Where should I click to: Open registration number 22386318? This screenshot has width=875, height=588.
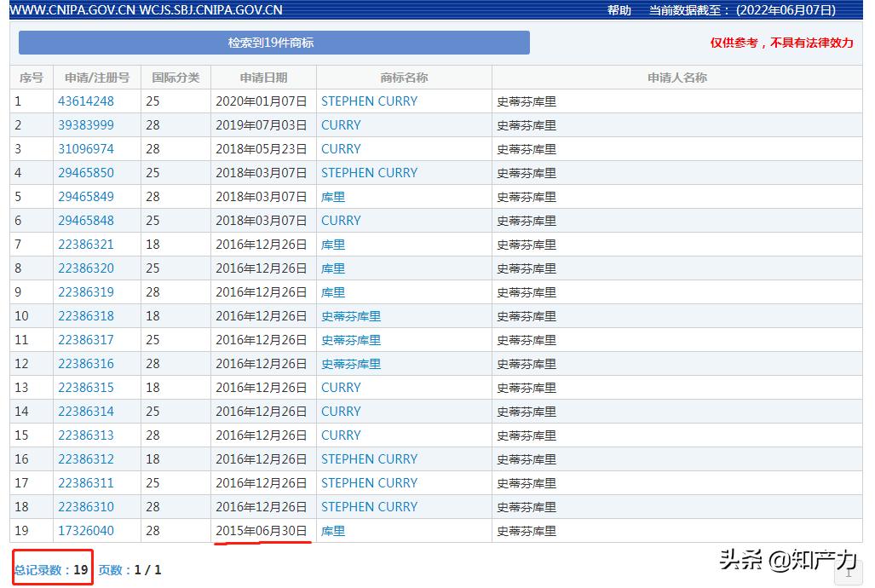click(86, 316)
